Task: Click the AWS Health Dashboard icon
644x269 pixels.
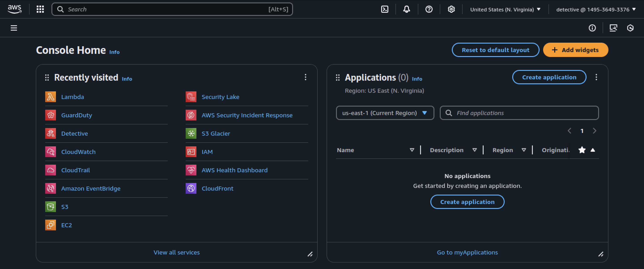Action: click(x=191, y=170)
